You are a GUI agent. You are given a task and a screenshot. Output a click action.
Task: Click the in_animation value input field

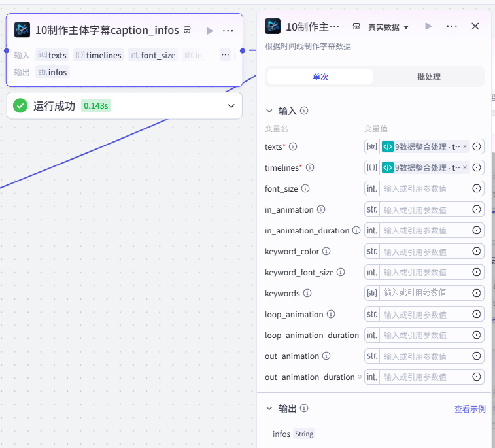tap(424, 210)
